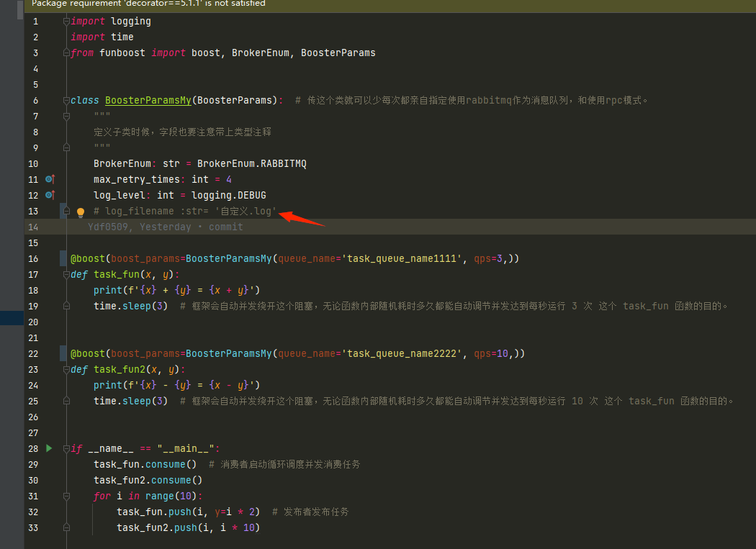Click line number 16 in gutter
This screenshot has width=756, height=549.
33,259
